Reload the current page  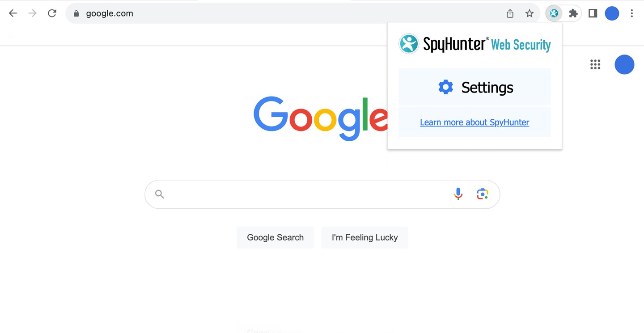click(x=52, y=13)
